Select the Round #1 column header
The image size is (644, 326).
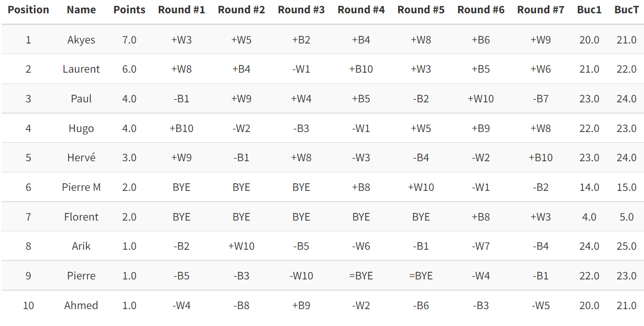coord(181,10)
